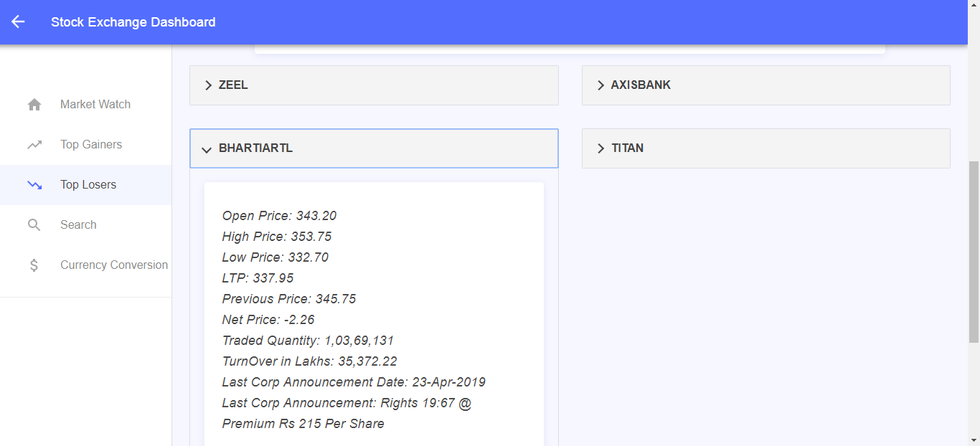Click the Stock Exchange Dashboard title

click(x=133, y=22)
